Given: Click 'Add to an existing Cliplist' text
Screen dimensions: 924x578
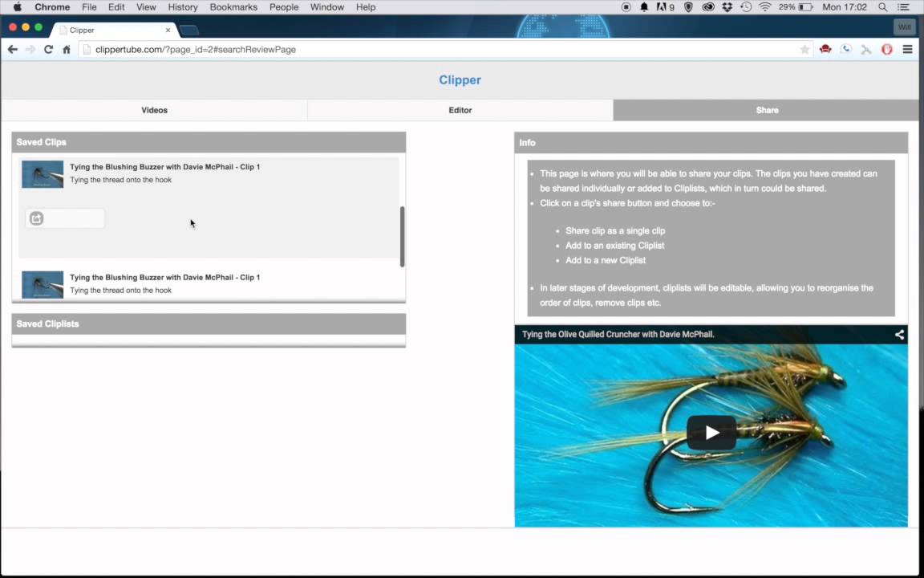Looking at the screenshot, I should (614, 246).
